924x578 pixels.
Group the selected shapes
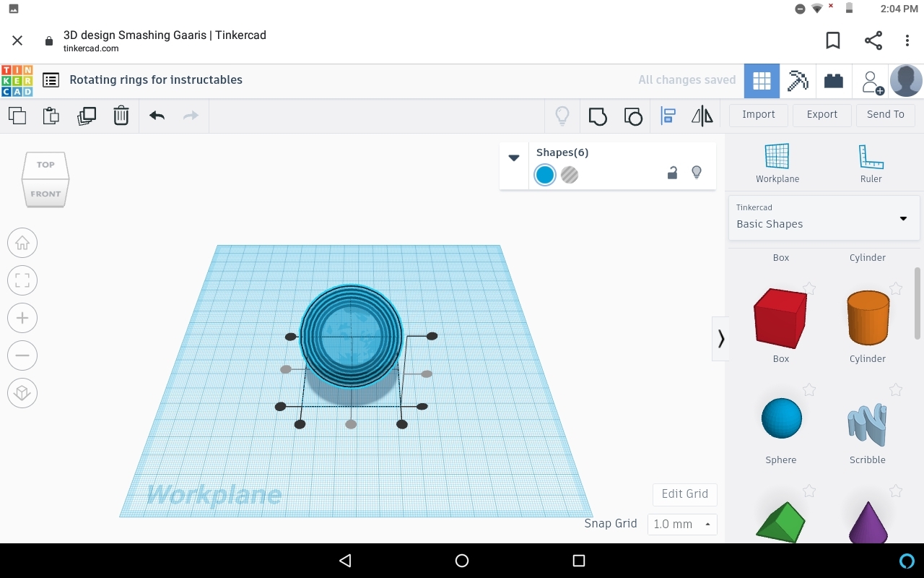(x=598, y=116)
